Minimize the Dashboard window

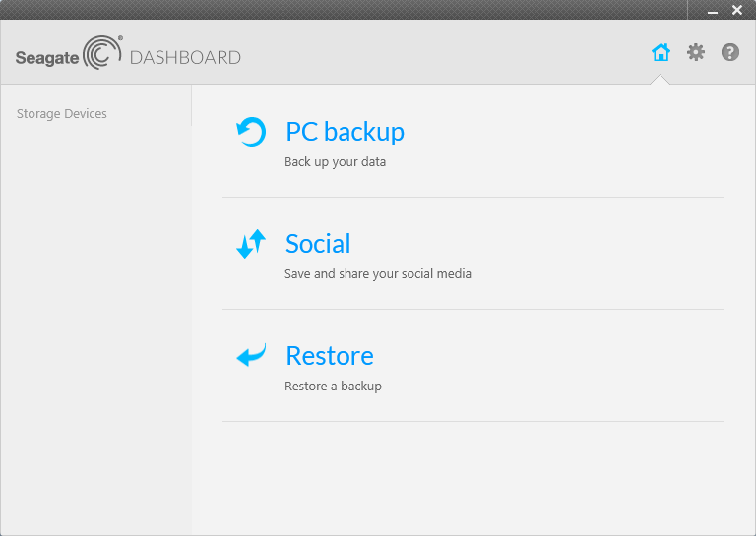coord(713,10)
